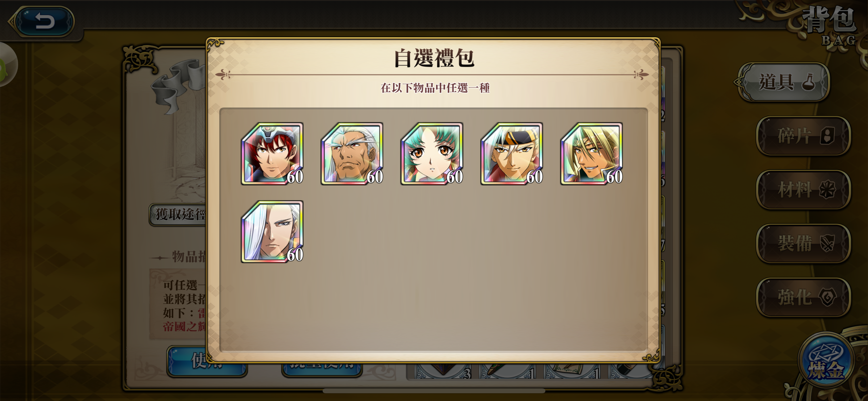Select the headband-wearing hero portrait
This screenshot has height=401, width=868.
[512, 154]
